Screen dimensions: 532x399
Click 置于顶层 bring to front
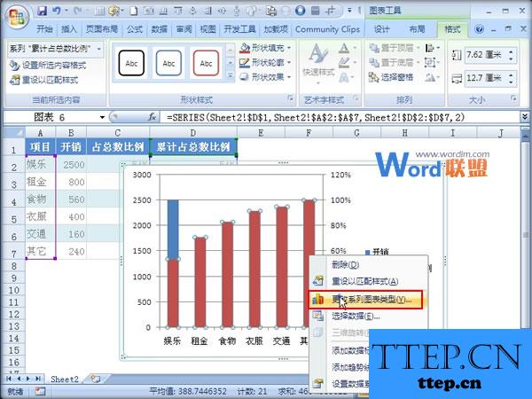[395, 48]
